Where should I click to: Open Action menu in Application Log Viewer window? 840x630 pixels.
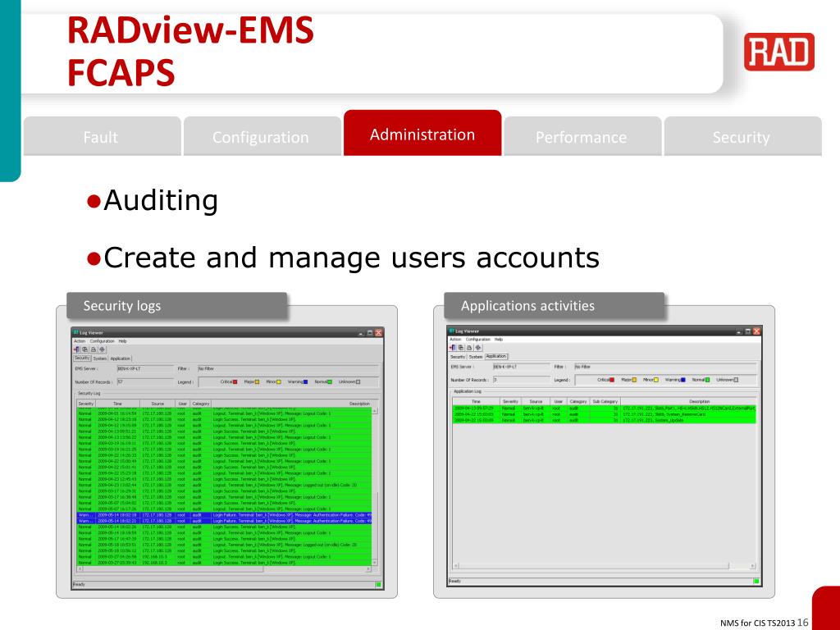click(455, 339)
